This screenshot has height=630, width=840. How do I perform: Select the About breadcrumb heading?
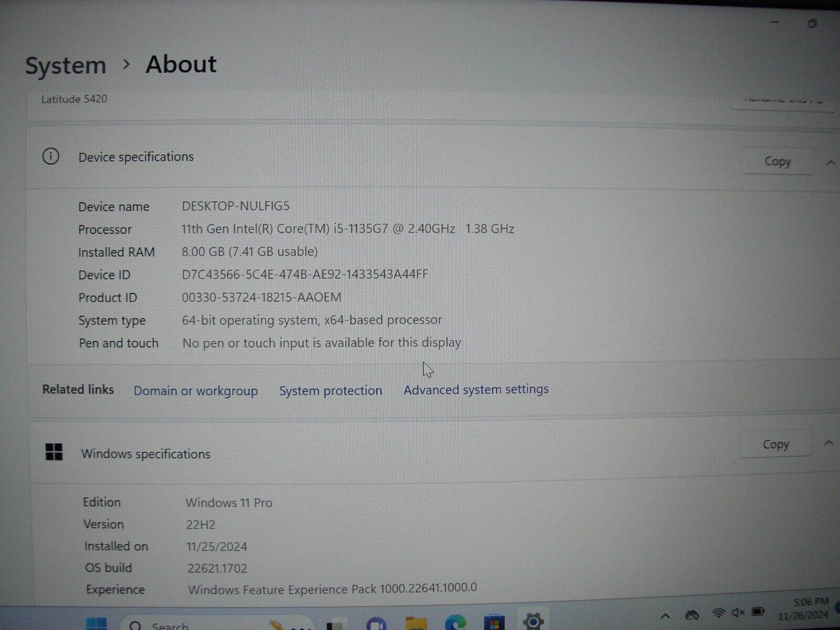[181, 64]
